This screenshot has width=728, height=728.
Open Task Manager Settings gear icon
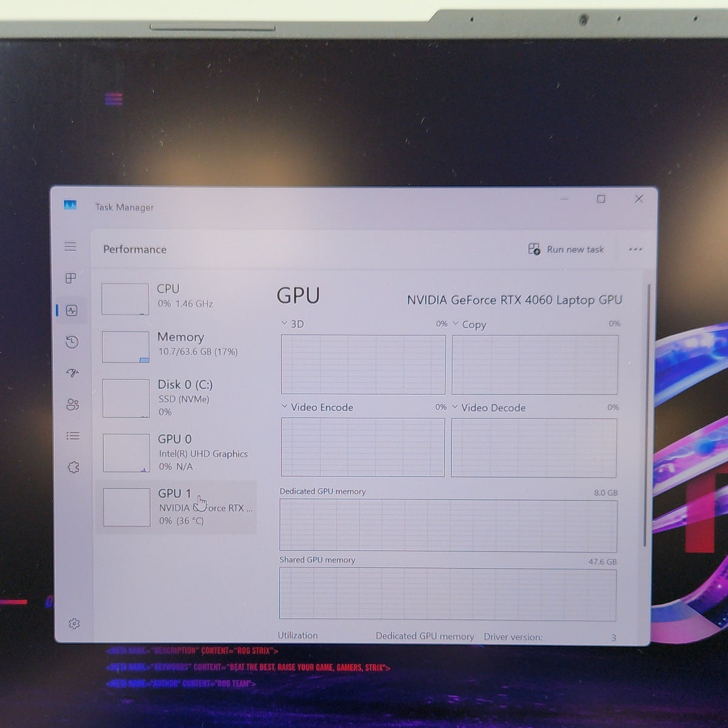74,624
